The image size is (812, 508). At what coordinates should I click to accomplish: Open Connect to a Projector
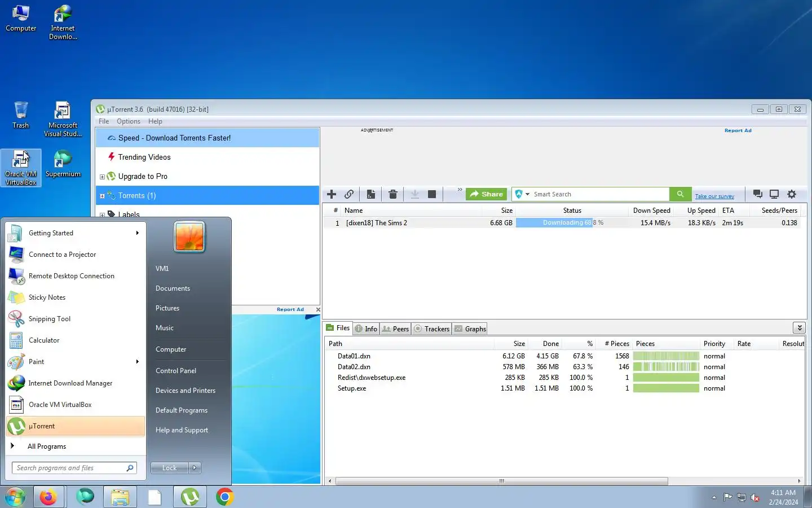pyautogui.click(x=76, y=255)
